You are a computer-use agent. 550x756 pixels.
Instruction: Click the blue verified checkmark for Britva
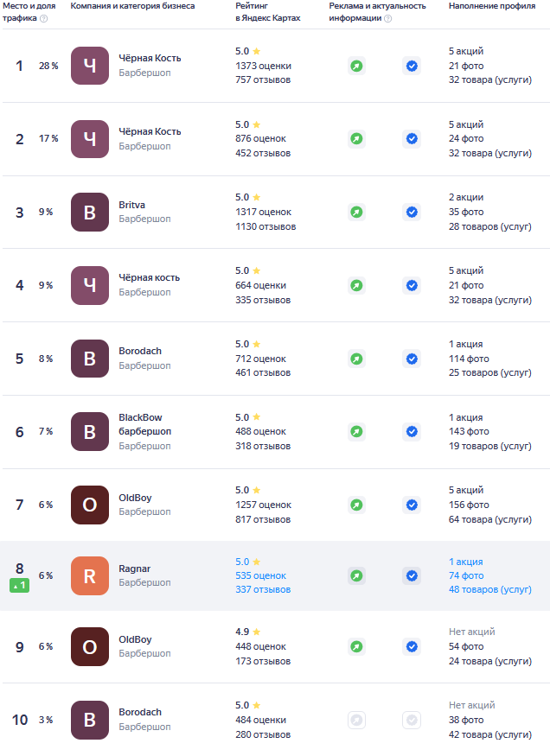(x=412, y=212)
